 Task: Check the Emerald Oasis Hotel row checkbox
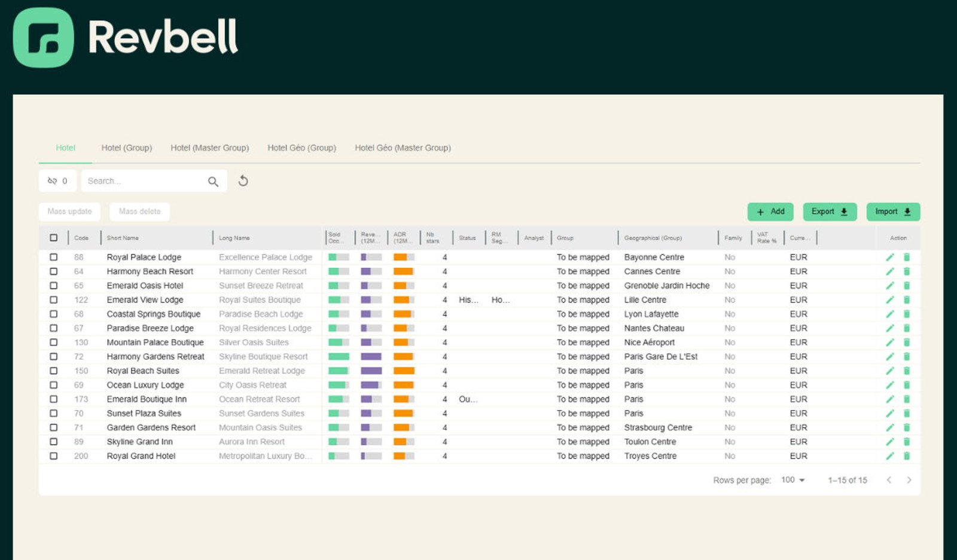coord(54,286)
